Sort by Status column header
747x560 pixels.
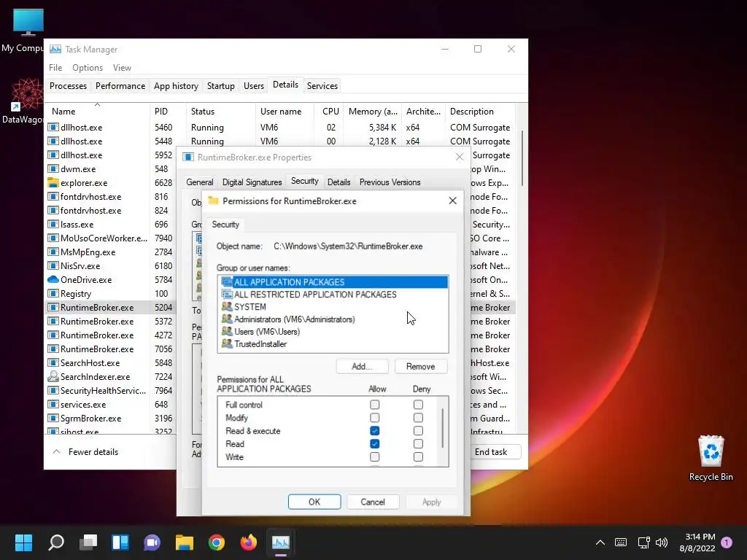pos(220,112)
